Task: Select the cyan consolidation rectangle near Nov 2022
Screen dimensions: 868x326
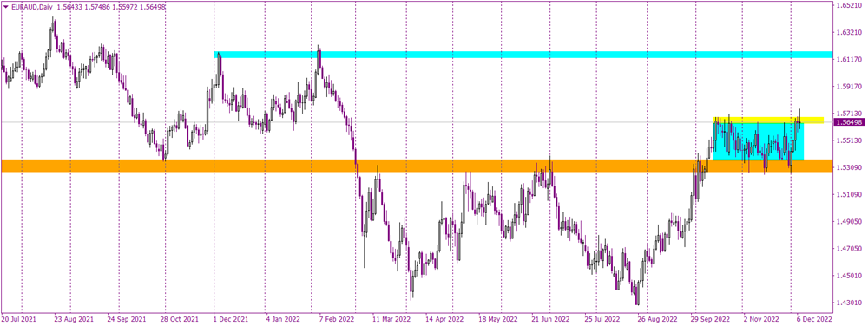Action: click(759, 141)
